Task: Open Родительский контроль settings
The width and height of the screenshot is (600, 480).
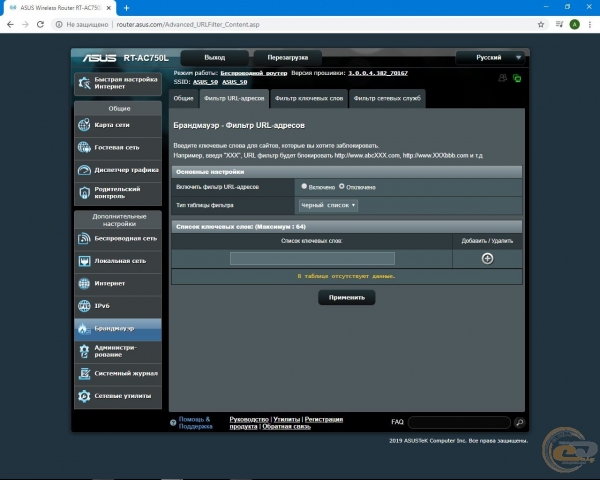Action: pos(117,192)
